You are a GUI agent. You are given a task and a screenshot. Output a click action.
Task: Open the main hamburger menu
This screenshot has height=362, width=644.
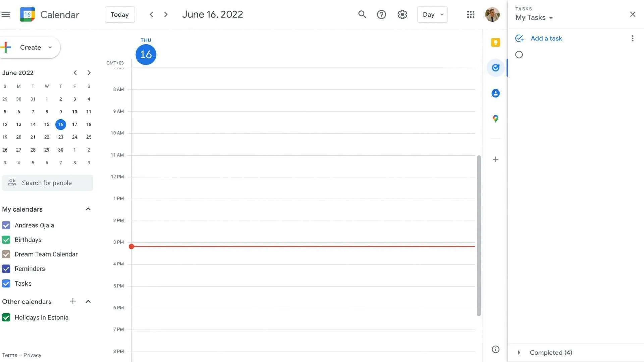(6, 14)
